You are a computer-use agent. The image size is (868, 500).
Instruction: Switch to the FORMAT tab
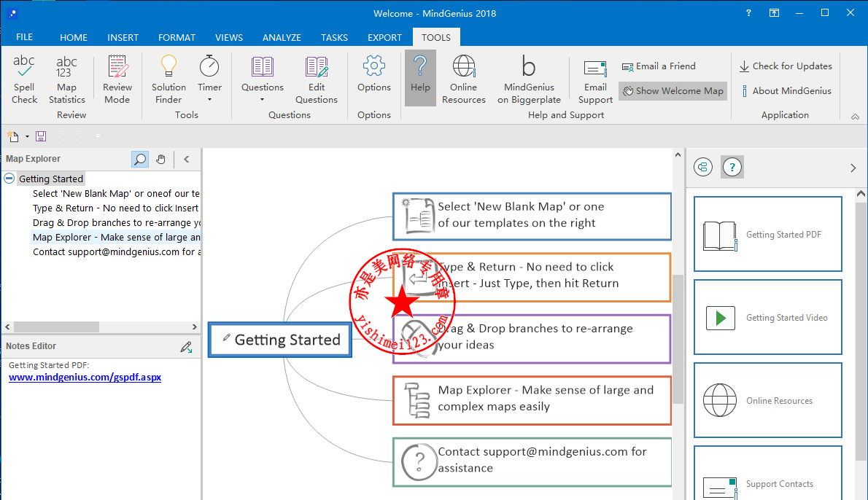pos(177,38)
